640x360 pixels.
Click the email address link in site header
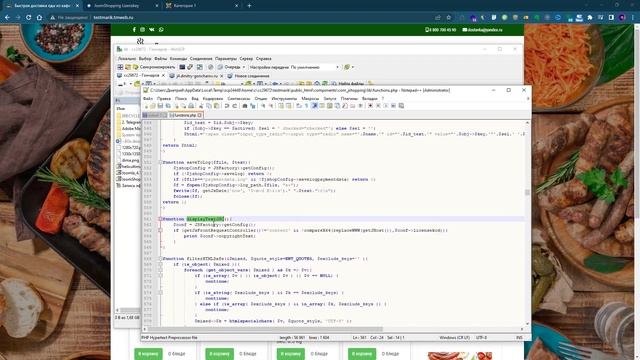(x=482, y=30)
